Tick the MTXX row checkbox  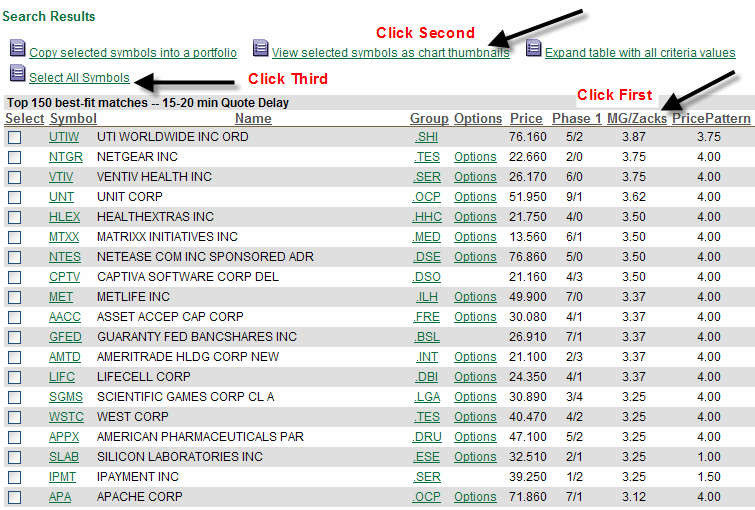tap(14, 237)
